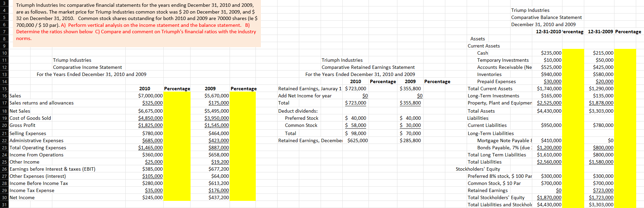Select the Total Liabilities value $2,560,000
This screenshot has width=644, height=208.
pos(549,162)
